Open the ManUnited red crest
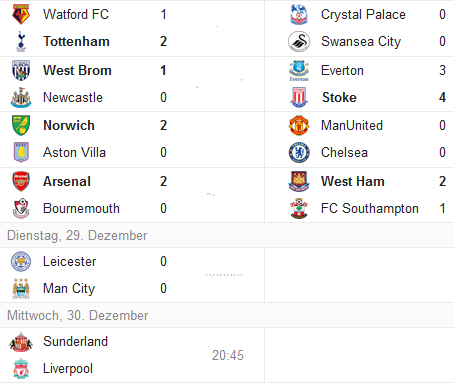This screenshot has height=385, width=454. pyautogui.click(x=299, y=125)
